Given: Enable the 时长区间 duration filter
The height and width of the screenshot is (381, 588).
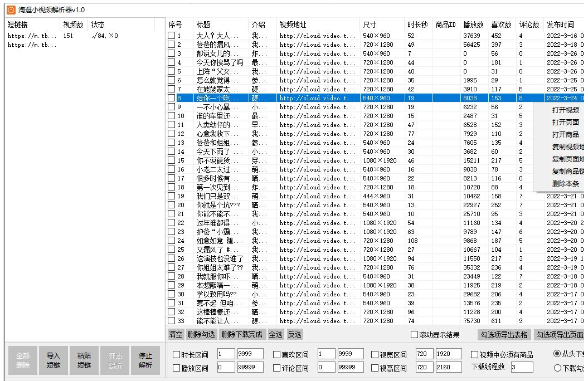Looking at the screenshot, I should point(177,355).
